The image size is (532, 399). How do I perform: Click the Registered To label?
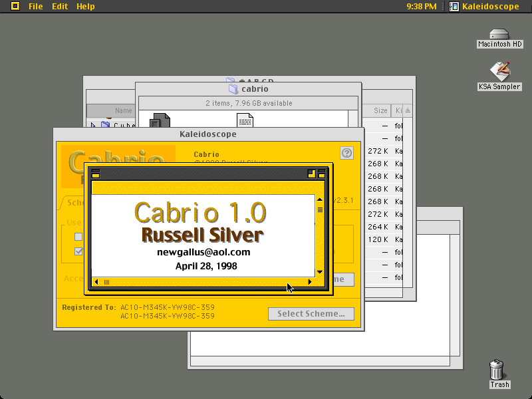point(89,307)
